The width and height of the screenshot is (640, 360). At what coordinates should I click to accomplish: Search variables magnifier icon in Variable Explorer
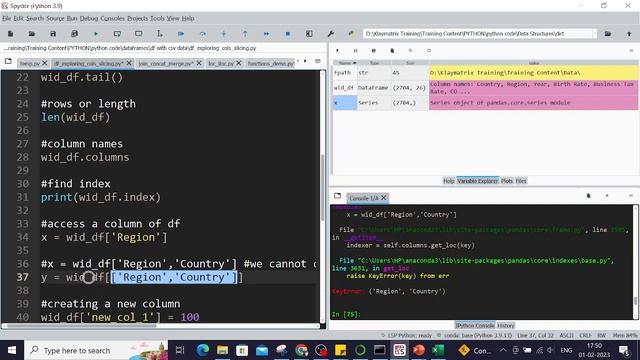(x=410, y=51)
